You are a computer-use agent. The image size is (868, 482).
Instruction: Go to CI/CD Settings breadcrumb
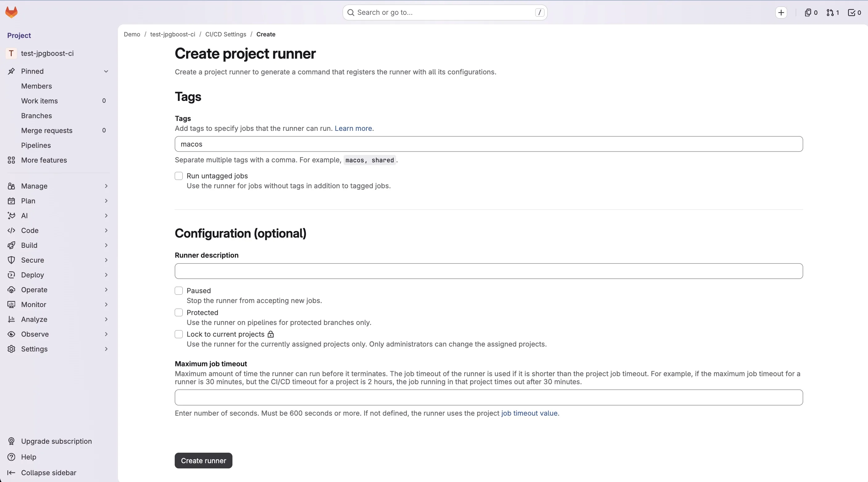[x=226, y=34]
